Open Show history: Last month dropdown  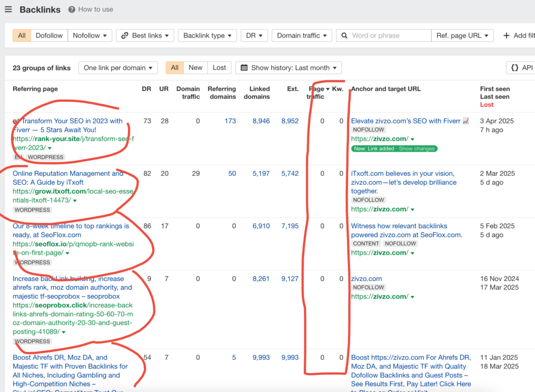tap(288, 67)
